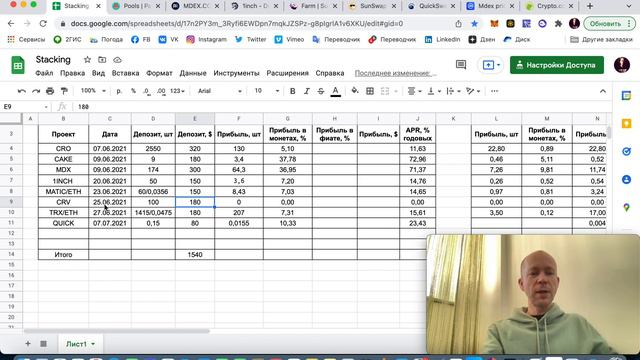The width and height of the screenshot is (640, 360).
Task: Decrease decimal places button
Action: coord(147,91)
